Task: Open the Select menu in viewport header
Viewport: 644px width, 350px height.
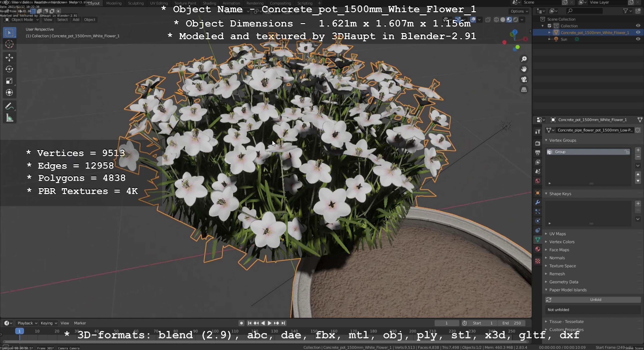Action: pos(62,20)
